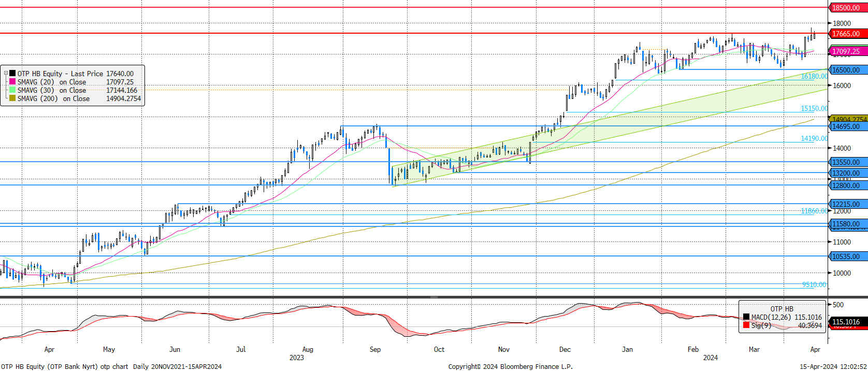The image size is (868, 371).
Task: Click the pink SMAVG (20) color swatch
Action: tap(12, 82)
